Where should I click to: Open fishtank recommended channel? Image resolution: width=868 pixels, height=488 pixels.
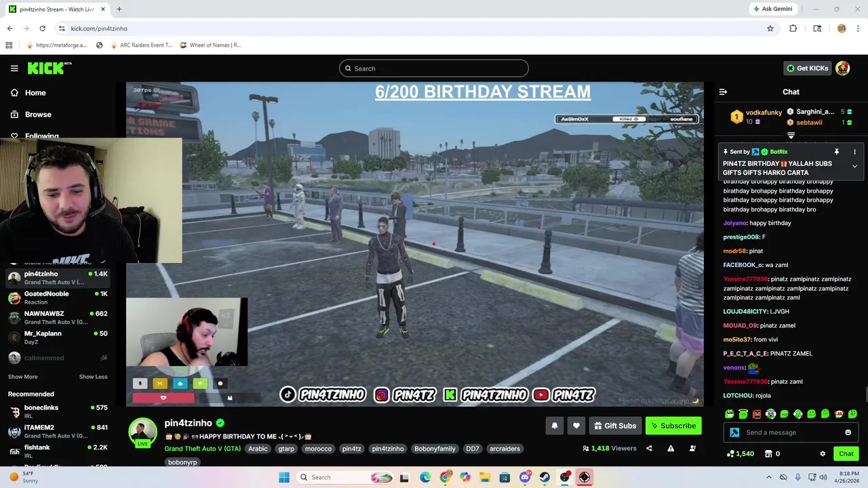point(58,451)
